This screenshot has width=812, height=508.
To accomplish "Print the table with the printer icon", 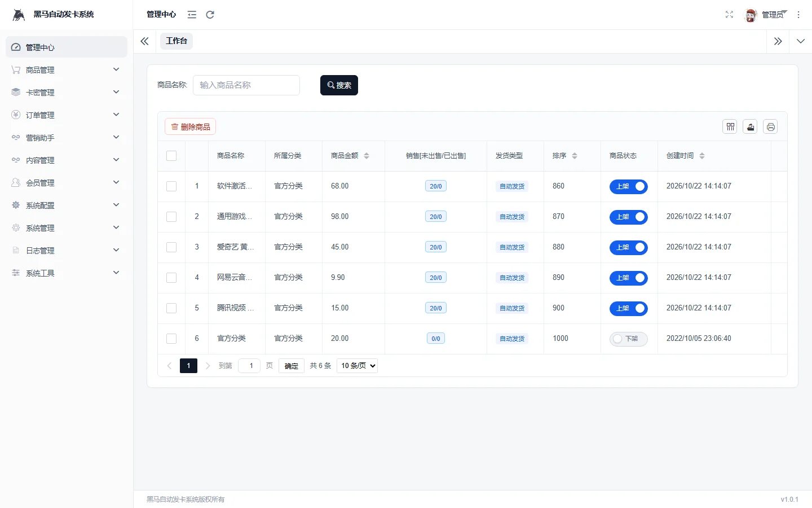I will tap(770, 126).
